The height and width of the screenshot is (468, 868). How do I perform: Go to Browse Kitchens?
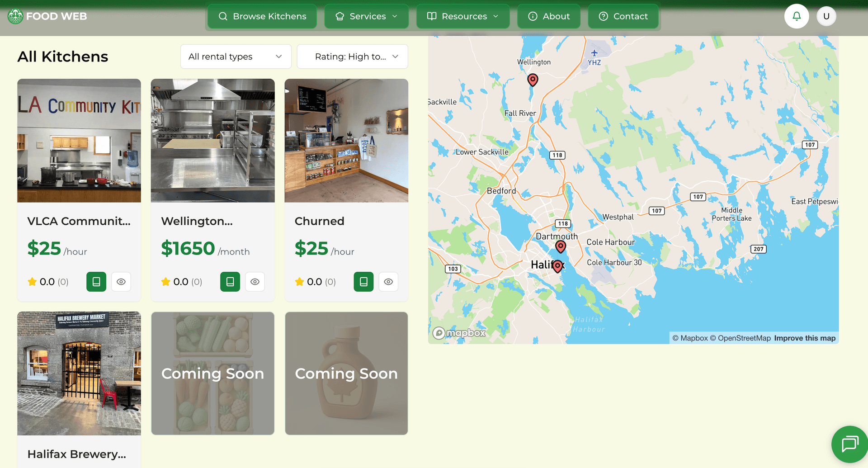[x=262, y=16]
